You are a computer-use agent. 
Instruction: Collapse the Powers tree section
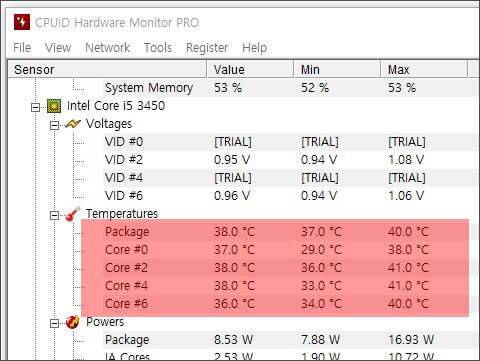tap(54, 323)
